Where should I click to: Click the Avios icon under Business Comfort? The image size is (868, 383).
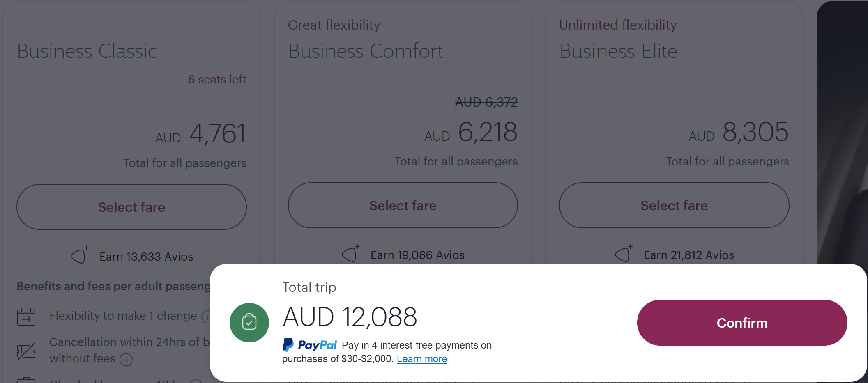pos(351,253)
